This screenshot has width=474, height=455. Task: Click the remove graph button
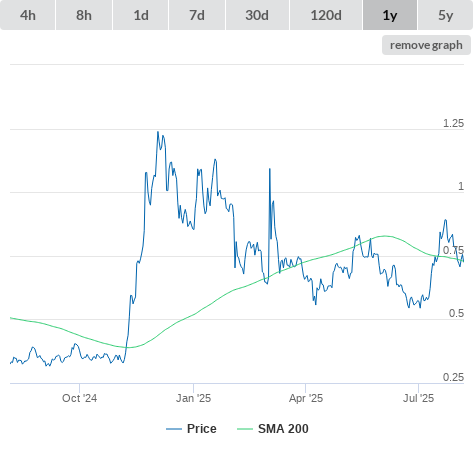pyautogui.click(x=426, y=45)
